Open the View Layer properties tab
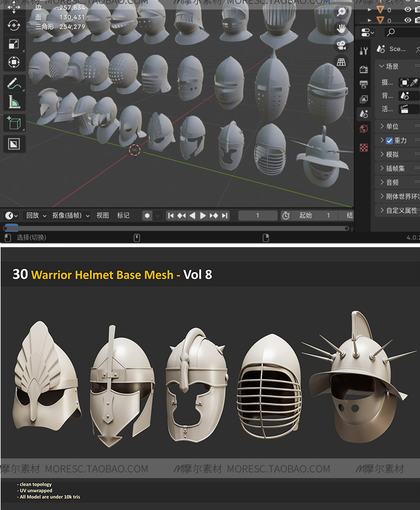Image resolution: width=420 pixels, height=510 pixels. pos(363,99)
